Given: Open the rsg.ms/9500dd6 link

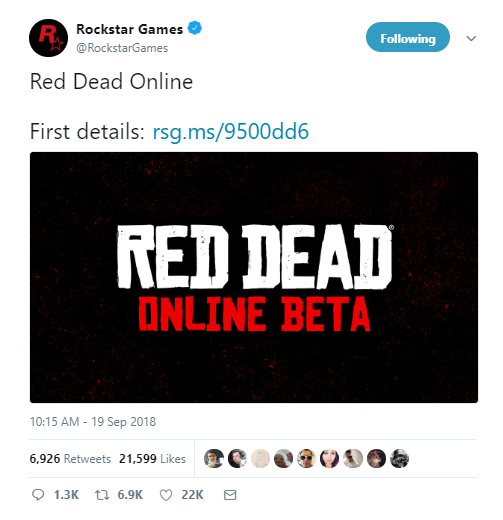Looking at the screenshot, I should point(231,131).
